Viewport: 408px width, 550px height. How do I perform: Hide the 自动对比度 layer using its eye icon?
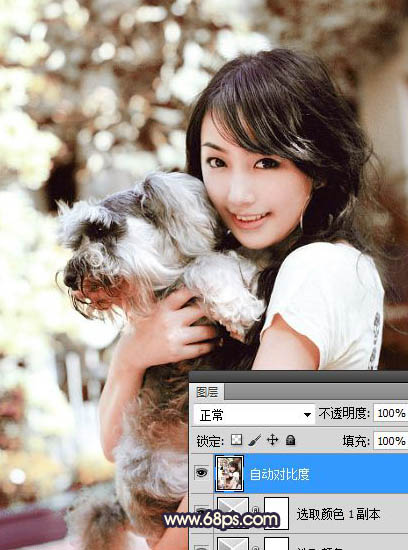click(201, 472)
